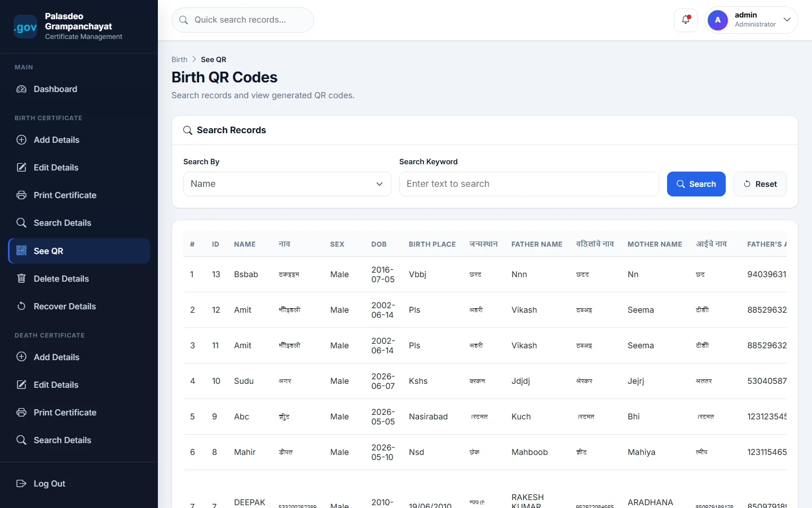Click the Log Out link
812x508 pixels.
point(79,484)
